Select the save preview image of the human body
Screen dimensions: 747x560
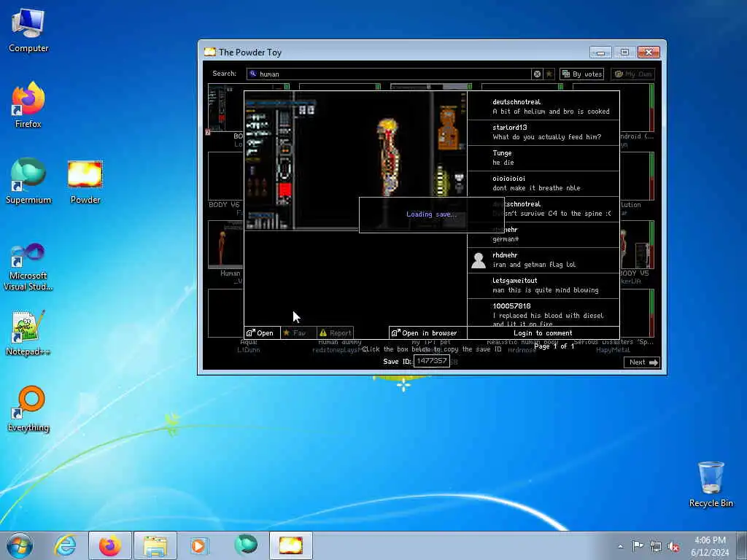click(x=355, y=160)
